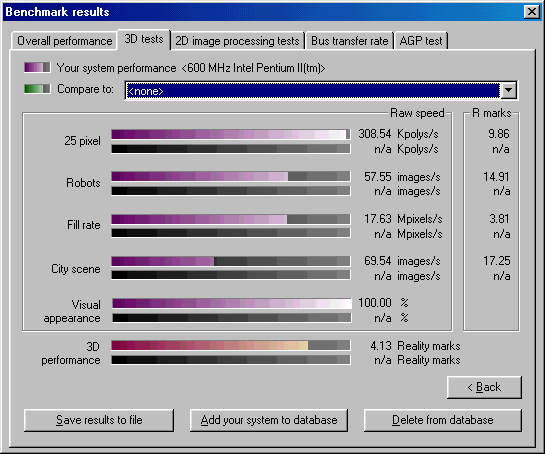Screen dimensions: 545x454
Task: Click the Fill rate purple bar
Action: point(231,219)
